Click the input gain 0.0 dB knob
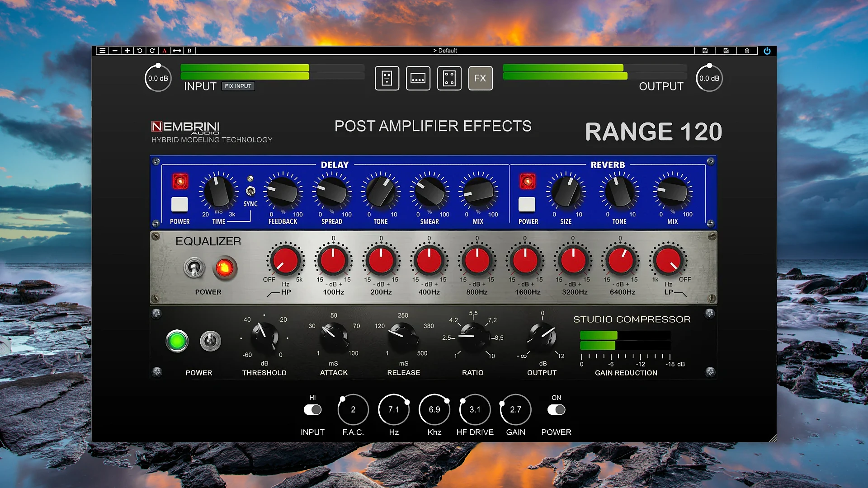 click(158, 78)
